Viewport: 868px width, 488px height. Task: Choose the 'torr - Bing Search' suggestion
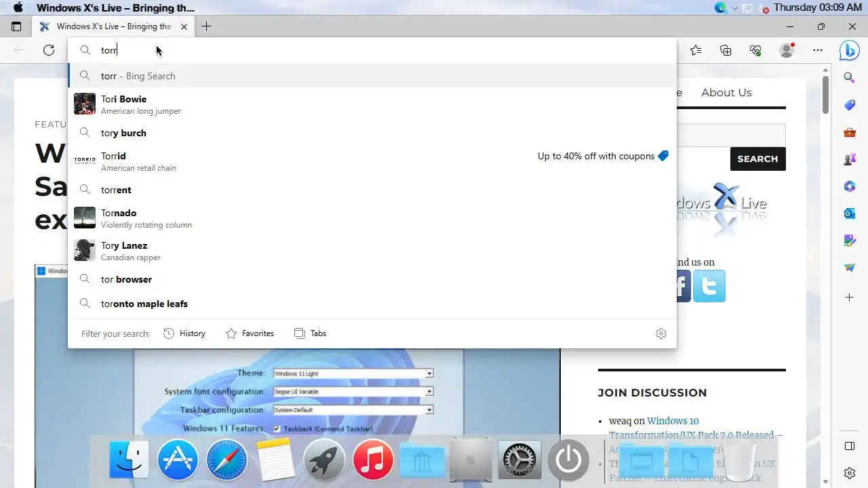[x=372, y=76]
